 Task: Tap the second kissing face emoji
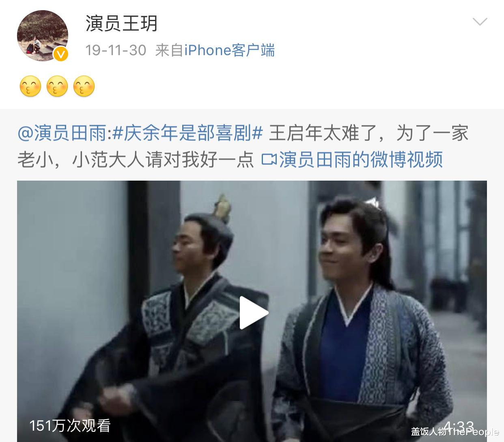[x=57, y=86]
